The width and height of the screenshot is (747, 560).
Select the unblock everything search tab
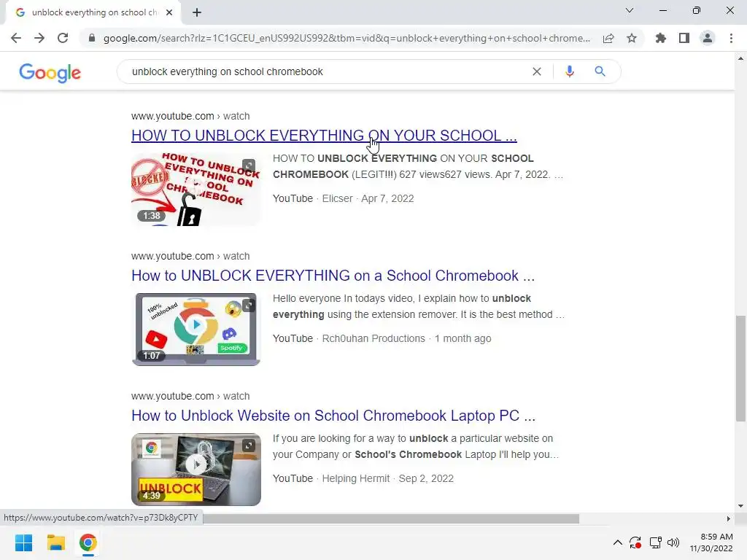pyautogui.click(x=94, y=12)
